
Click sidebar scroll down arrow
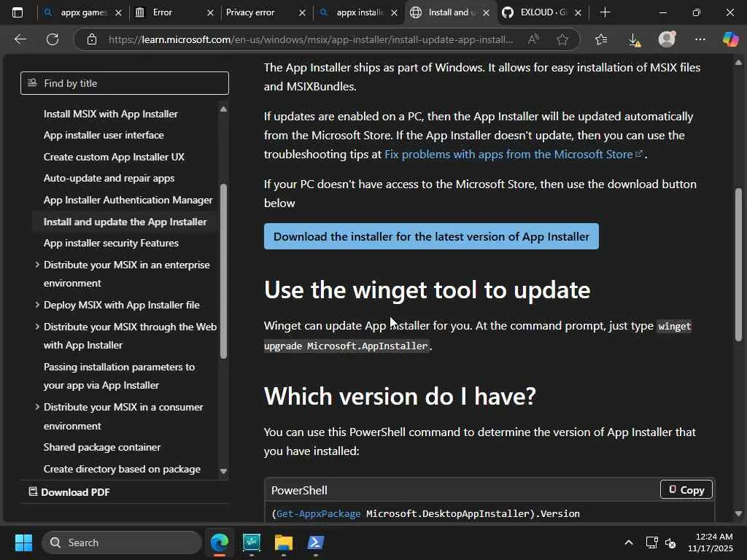pyautogui.click(x=223, y=472)
